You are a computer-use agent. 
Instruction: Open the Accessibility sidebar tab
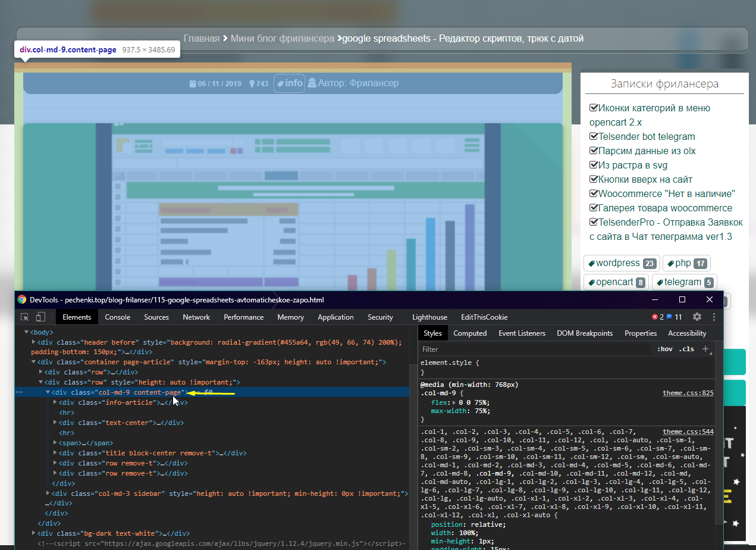(x=687, y=333)
